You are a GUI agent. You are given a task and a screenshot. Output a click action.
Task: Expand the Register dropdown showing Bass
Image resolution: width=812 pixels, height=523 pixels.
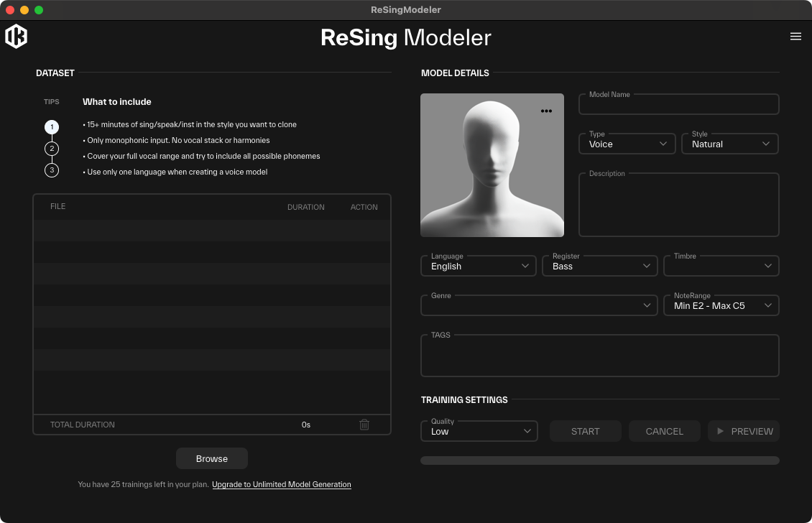click(x=599, y=266)
